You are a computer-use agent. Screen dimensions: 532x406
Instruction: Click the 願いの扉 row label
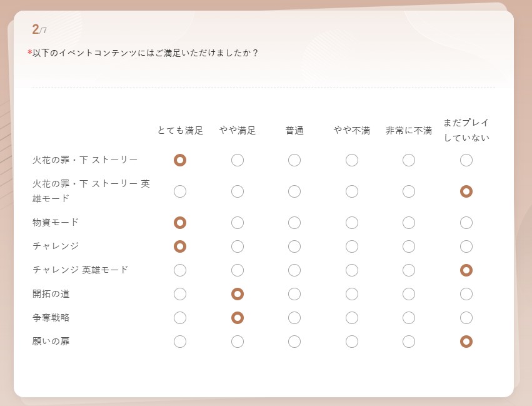pyautogui.click(x=51, y=342)
